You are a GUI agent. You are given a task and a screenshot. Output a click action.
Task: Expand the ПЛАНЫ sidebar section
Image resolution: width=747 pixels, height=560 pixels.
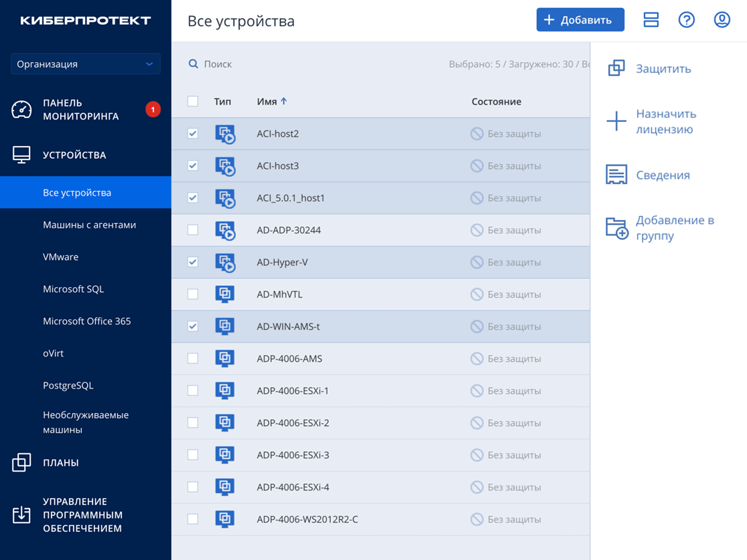pyautogui.click(x=61, y=462)
